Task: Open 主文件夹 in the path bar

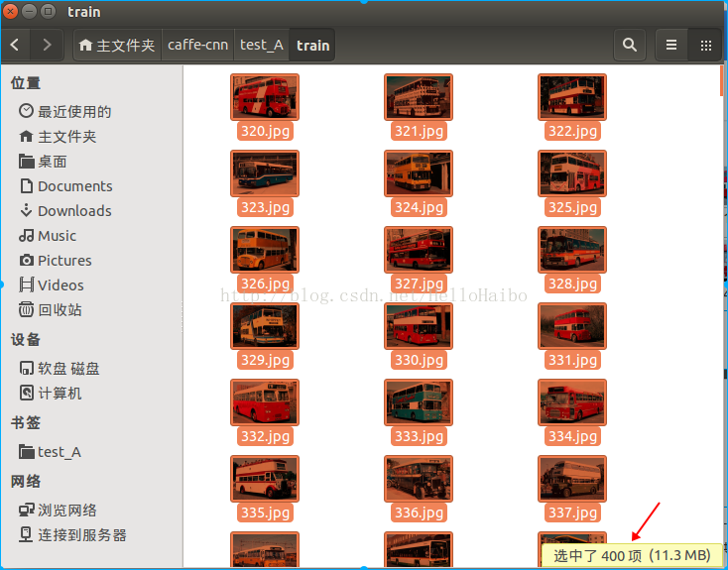Action: coord(117,45)
